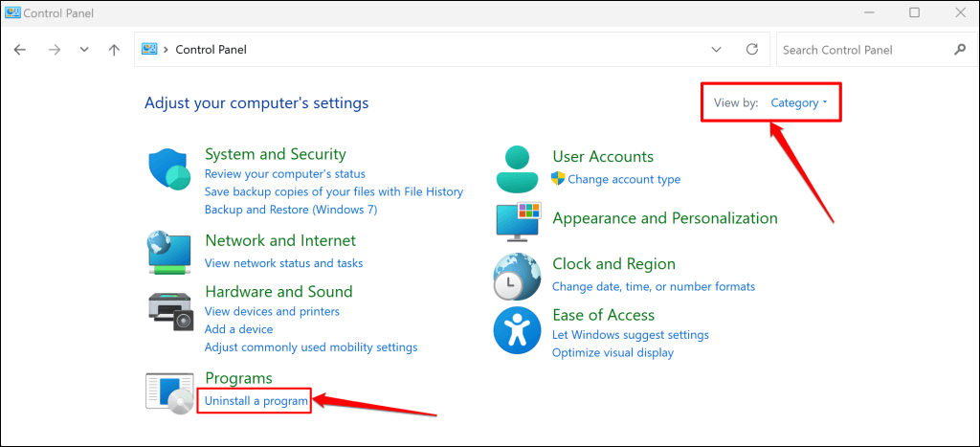Go up one level with up arrow
The width and height of the screenshot is (980, 447).
[x=114, y=50]
